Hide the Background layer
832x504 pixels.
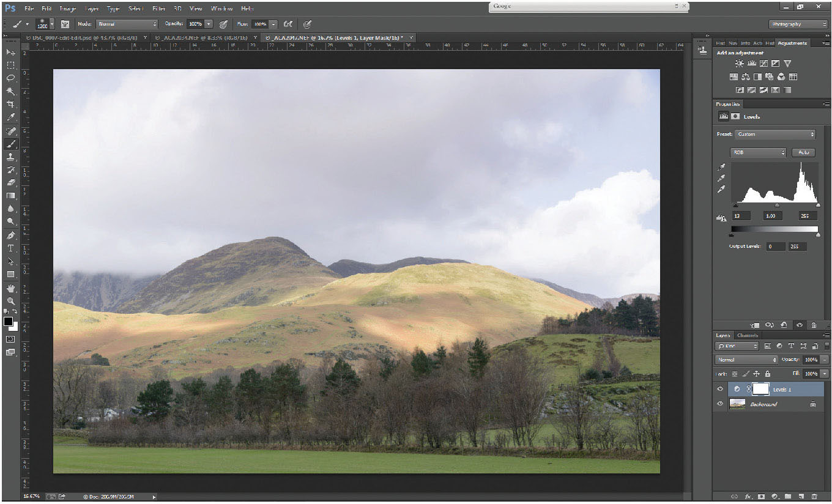pos(720,404)
